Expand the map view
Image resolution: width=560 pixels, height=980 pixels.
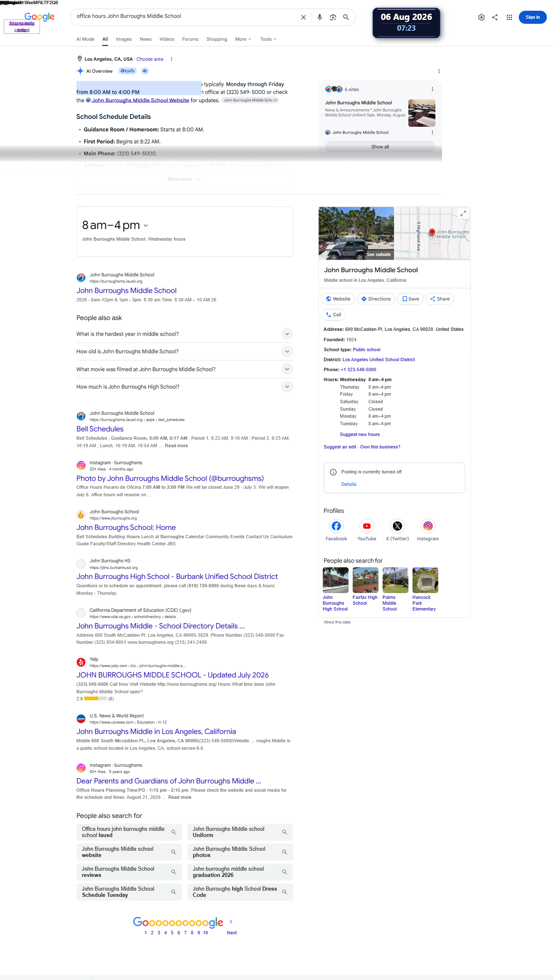(x=463, y=214)
